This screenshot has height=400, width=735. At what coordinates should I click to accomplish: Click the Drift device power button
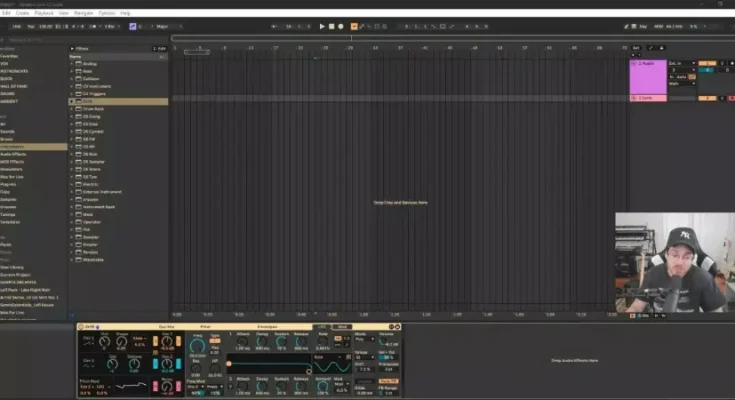80,327
